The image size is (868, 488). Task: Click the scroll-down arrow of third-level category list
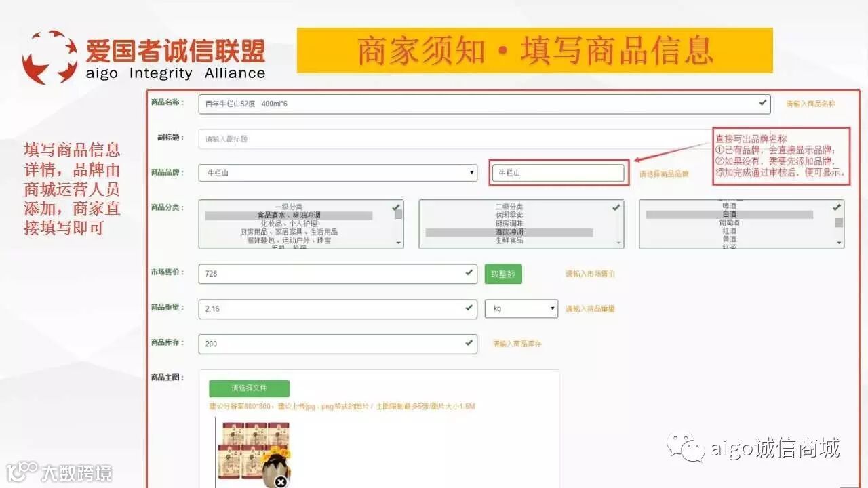(x=839, y=243)
